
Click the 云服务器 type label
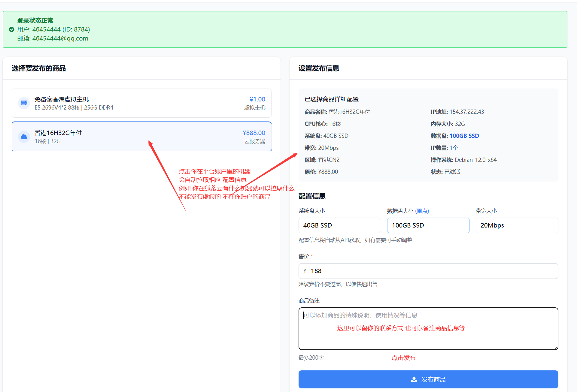(255, 141)
